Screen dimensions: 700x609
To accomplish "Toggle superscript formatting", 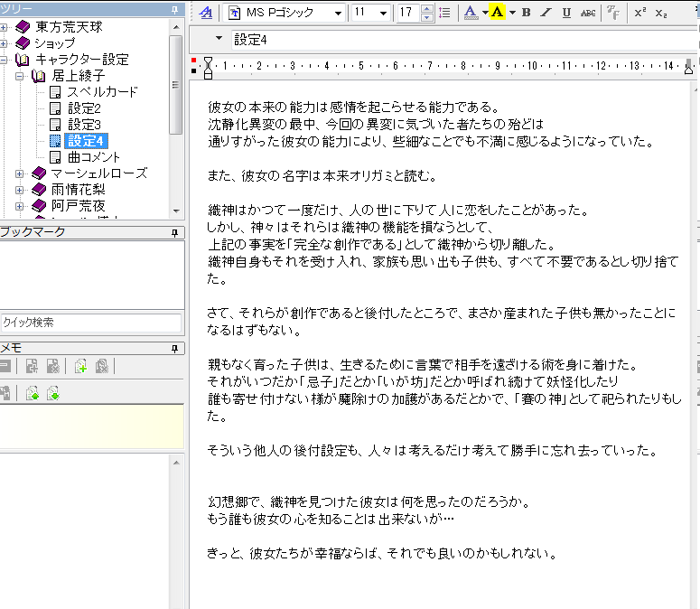I will tap(640, 13).
